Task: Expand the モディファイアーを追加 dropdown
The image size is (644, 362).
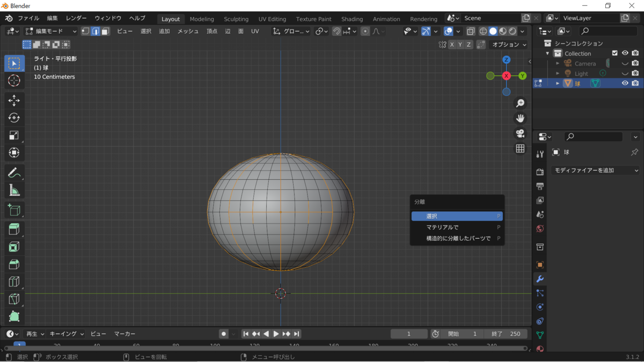Action: (596, 170)
